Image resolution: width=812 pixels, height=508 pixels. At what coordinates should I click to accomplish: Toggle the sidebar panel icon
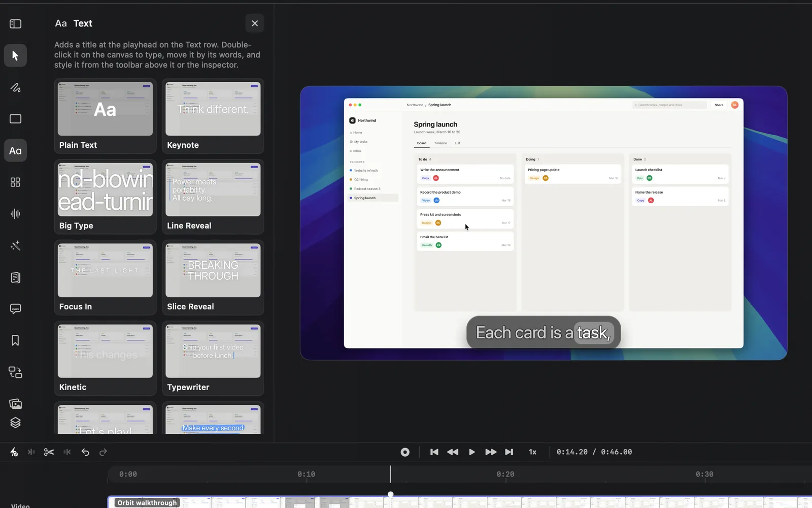coord(15,24)
